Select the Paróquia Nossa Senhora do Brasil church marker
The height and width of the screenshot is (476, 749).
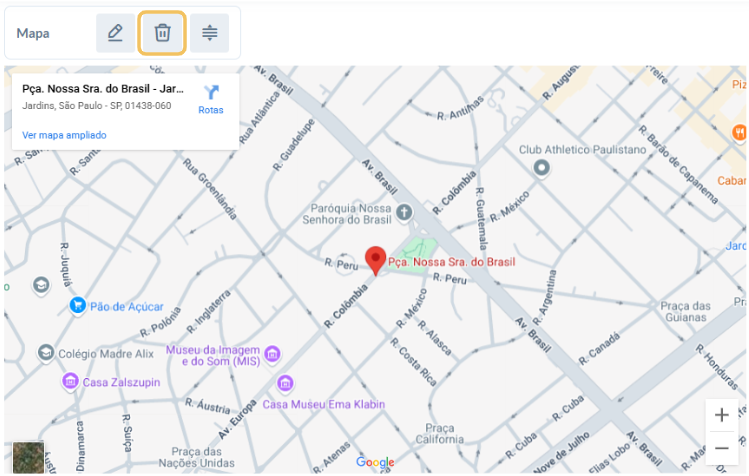pos(404,213)
